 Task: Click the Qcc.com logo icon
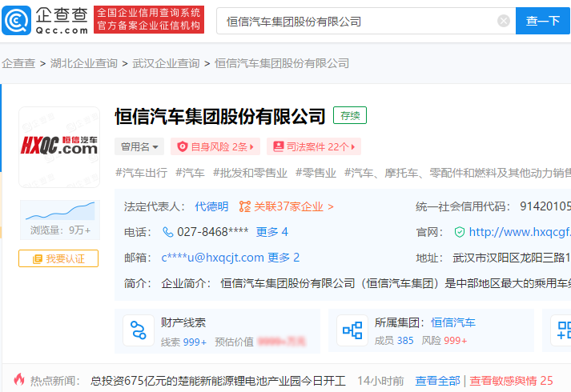[18, 20]
